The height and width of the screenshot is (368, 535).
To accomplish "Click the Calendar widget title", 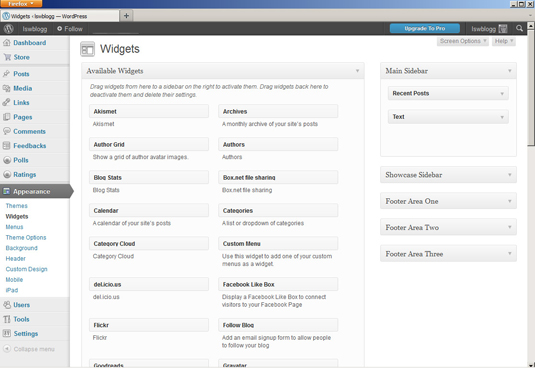I will tap(149, 210).
